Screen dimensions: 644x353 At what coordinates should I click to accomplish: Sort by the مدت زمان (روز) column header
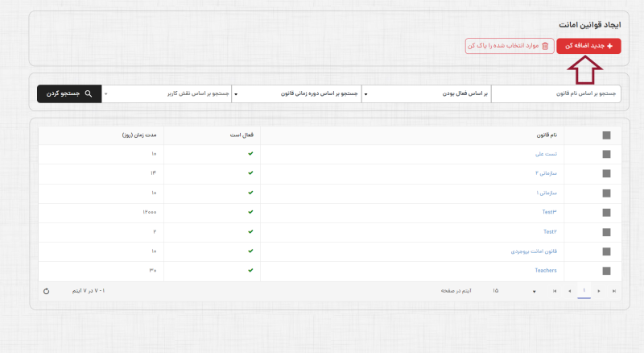click(x=138, y=135)
